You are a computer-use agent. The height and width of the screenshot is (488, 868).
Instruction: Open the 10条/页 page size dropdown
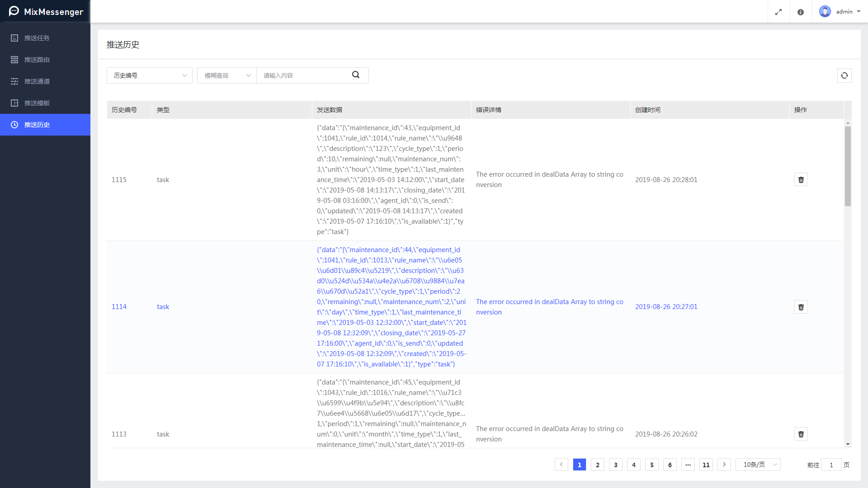pos(758,465)
